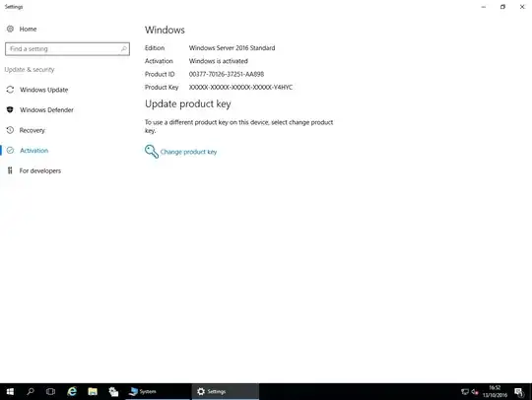
Task: Click the Windows Defender shield icon
Action: pos(10,109)
